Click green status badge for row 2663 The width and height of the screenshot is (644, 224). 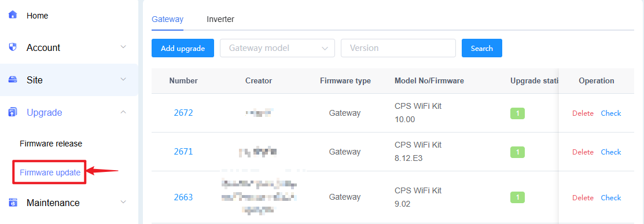tap(517, 198)
